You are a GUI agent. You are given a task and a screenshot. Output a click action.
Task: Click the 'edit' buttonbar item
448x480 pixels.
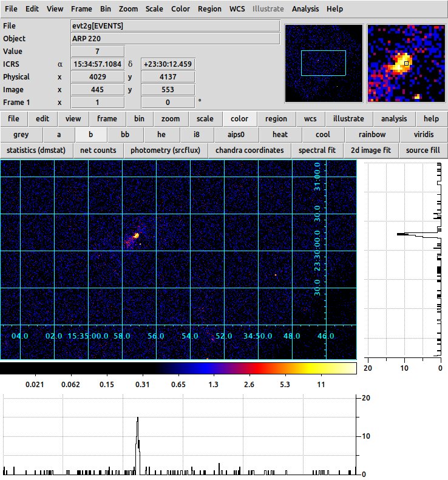tap(42, 119)
